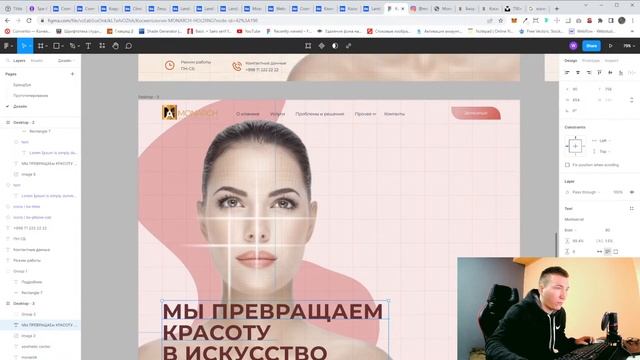Click the Контакты nav link in the design

click(394, 114)
